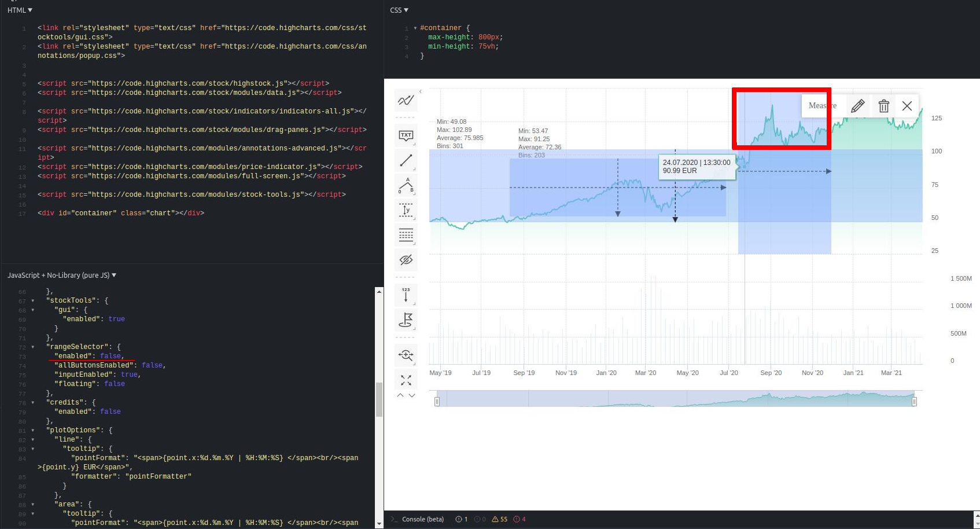Screen dimensions: 980x529
Task: Show the 55 warnings in the console bar
Action: [x=499, y=519]
